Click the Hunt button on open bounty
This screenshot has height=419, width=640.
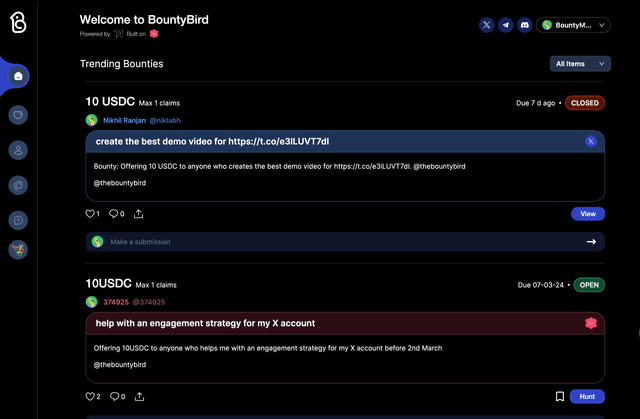pos(587,397)
